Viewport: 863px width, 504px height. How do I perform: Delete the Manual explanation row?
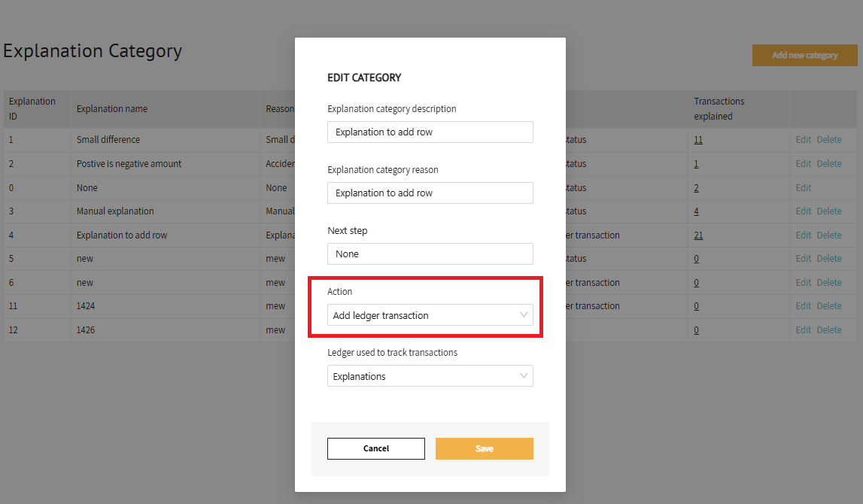click(829, 211)
